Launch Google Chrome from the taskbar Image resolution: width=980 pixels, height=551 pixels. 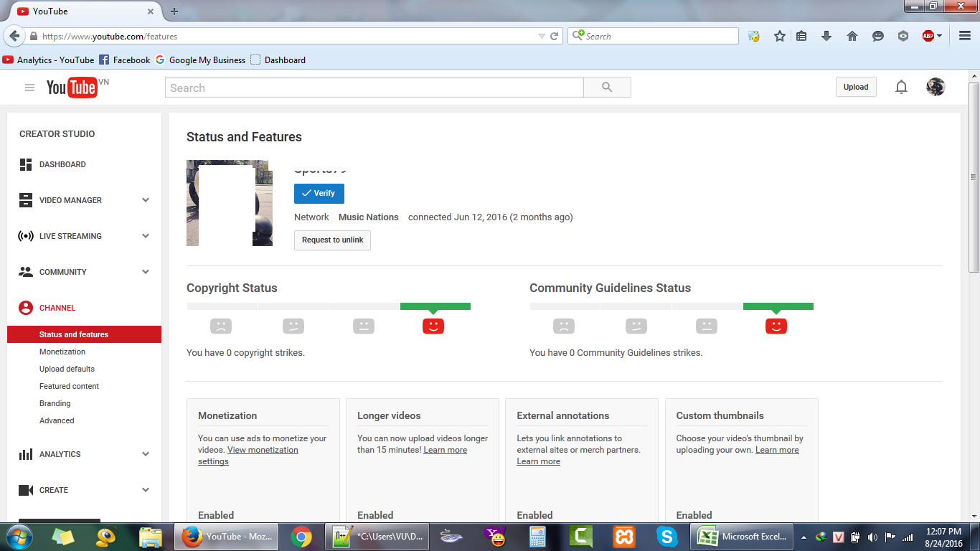[x=301, y=537]
